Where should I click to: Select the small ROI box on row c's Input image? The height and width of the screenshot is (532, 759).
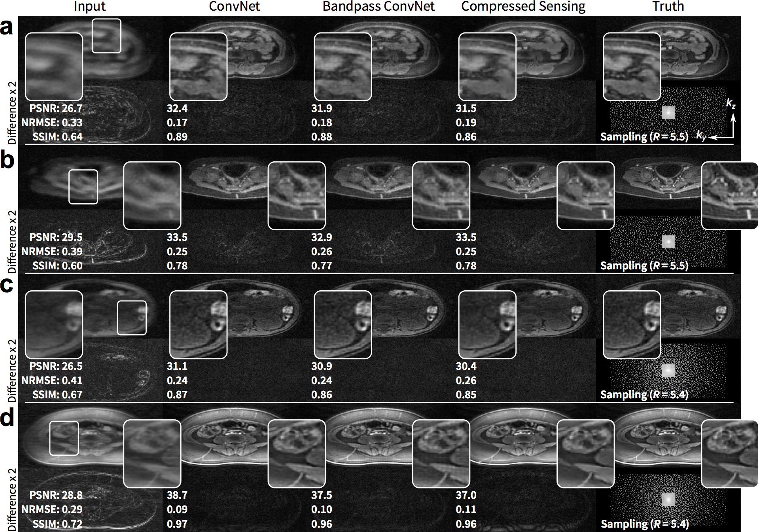[132, 318]
